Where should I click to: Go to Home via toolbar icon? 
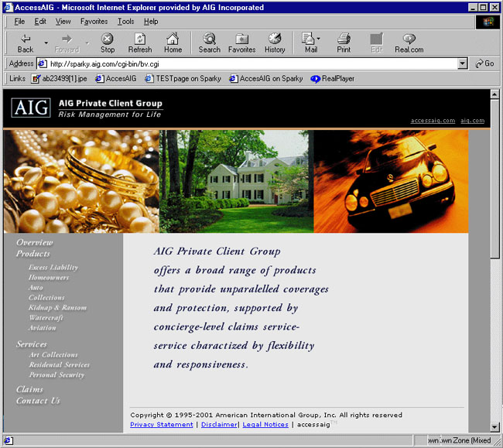(173, 39)
